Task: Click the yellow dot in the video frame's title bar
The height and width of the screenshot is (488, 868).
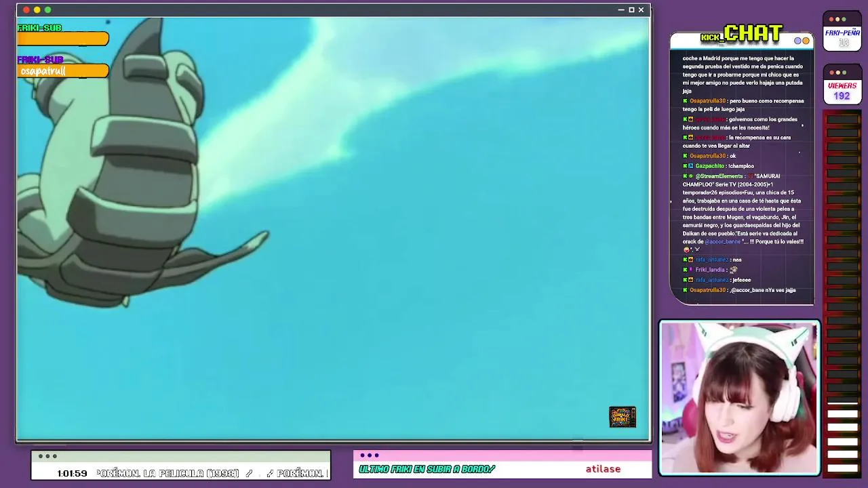Action: pos(37,10)
